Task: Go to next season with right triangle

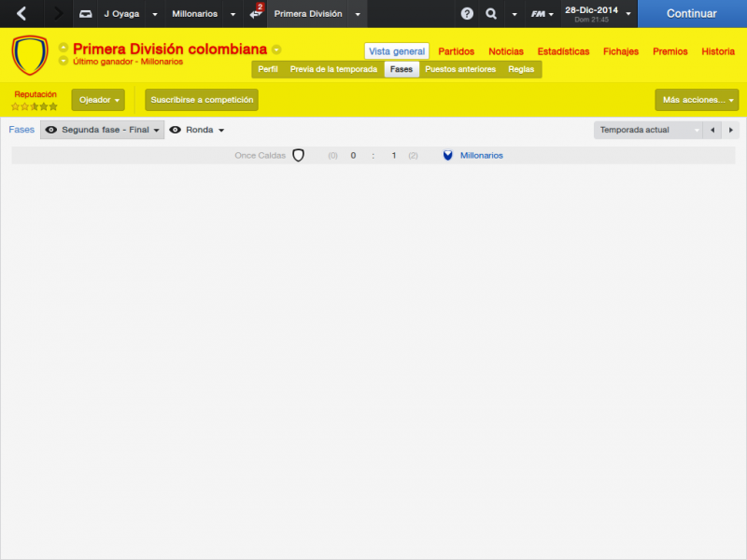Action: [731, 130]
